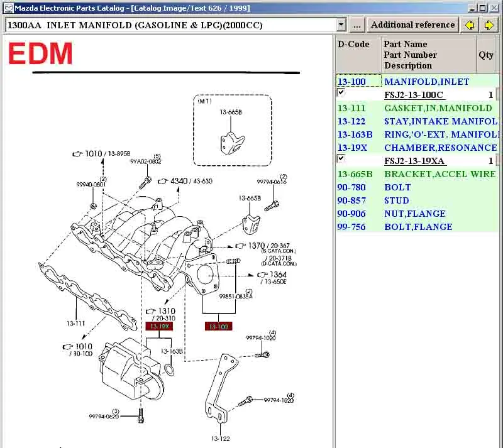Screen dimensions: 503x448
Task: Click highlighted 13-19X label in diagram
Action: [159, 327]
